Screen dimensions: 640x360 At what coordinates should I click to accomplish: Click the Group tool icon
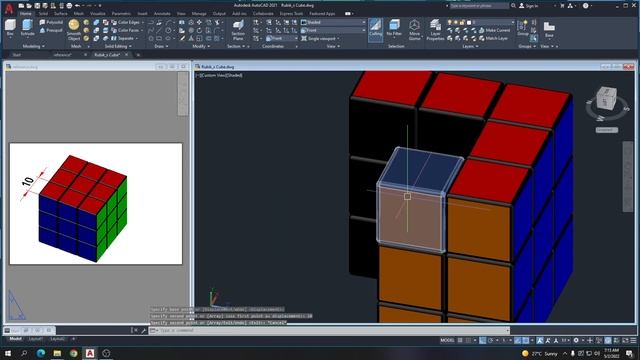(x=523, y=28)
